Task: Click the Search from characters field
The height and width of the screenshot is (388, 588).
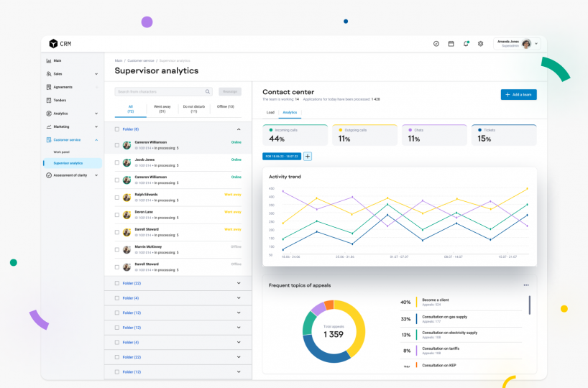Action: (x=160, y=92)
